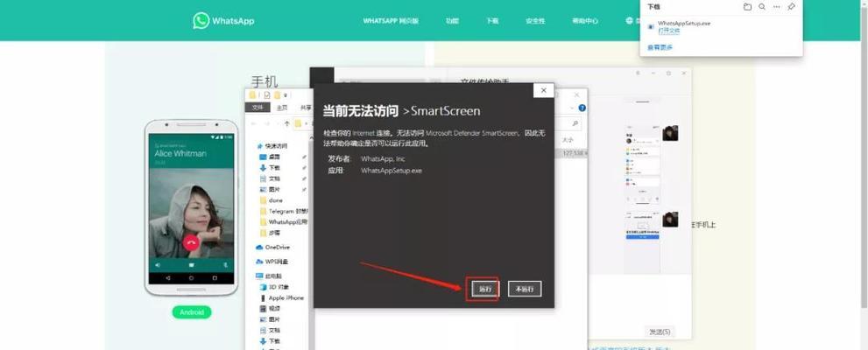Click 运行 in the SmartScreen dialog

pyautogui.click(x=485, y=289)
